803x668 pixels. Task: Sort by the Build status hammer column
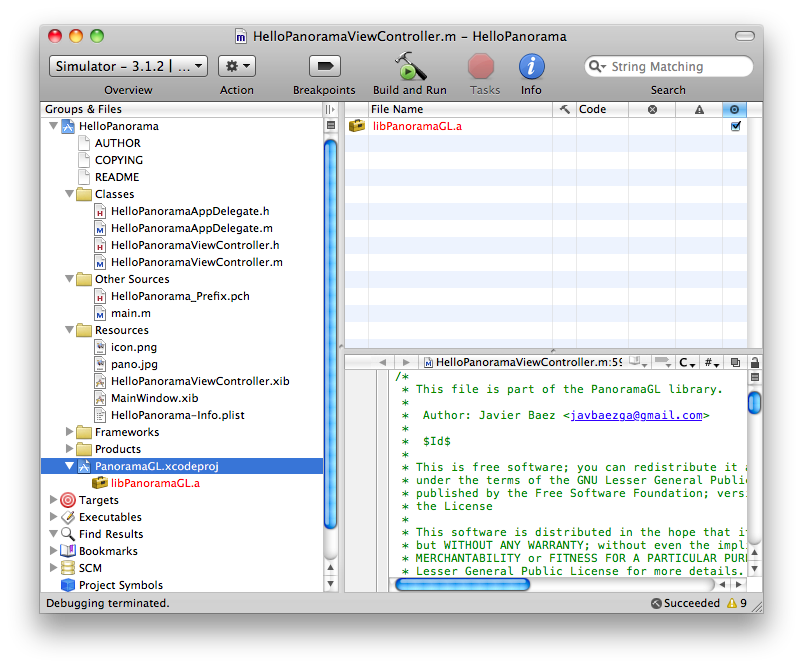pyautogui.click(x=564, y=109)
